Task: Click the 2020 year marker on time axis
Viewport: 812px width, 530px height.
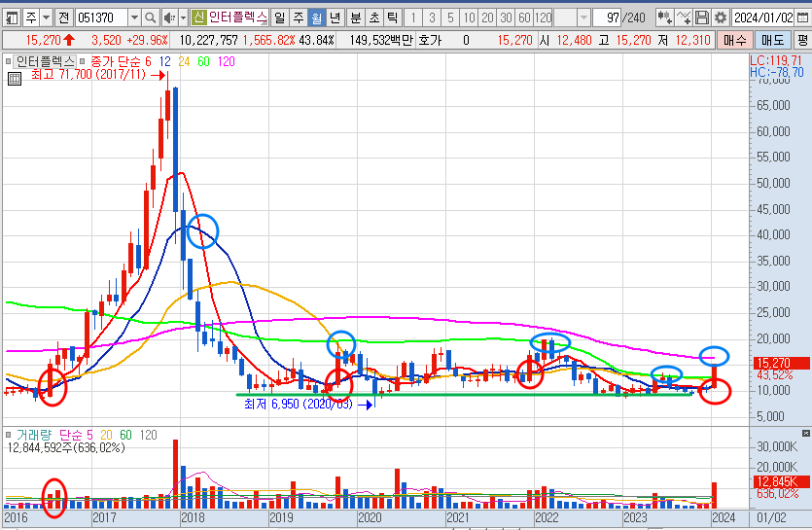Action: click(370, 517)
